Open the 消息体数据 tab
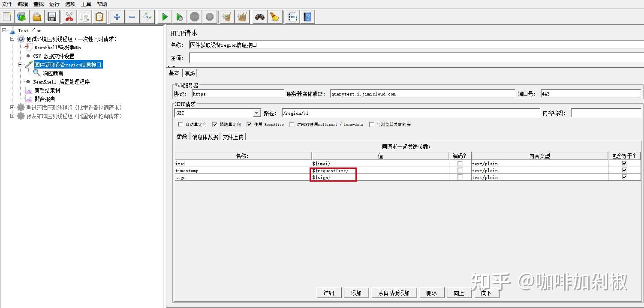 [x=205, y=136]
